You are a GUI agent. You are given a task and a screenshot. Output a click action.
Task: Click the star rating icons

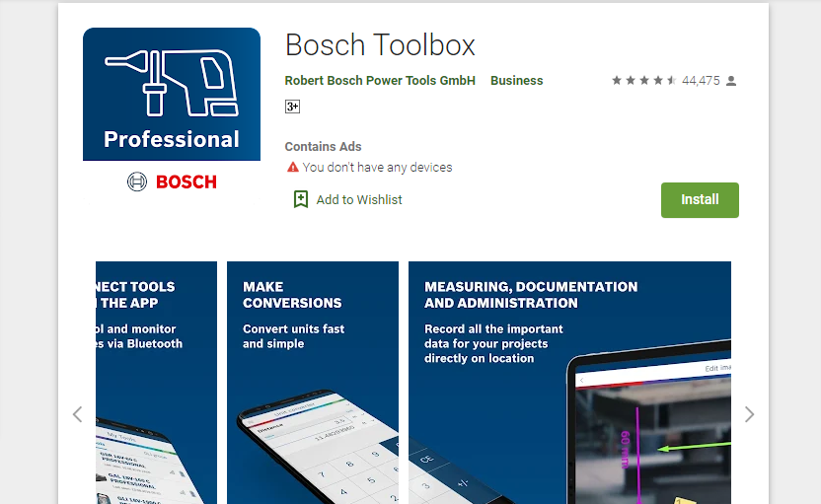[x=644, y=81]
